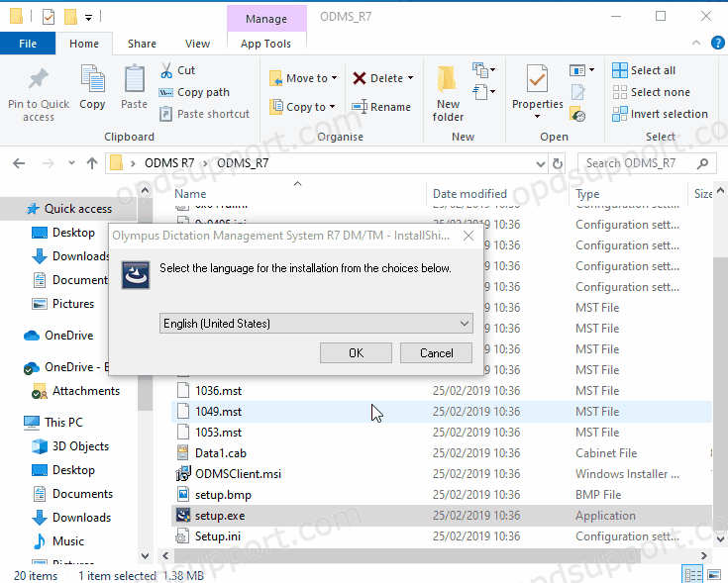Click the Manage contextual tab
The image size is (728, 583).
(x=266, y=19)
